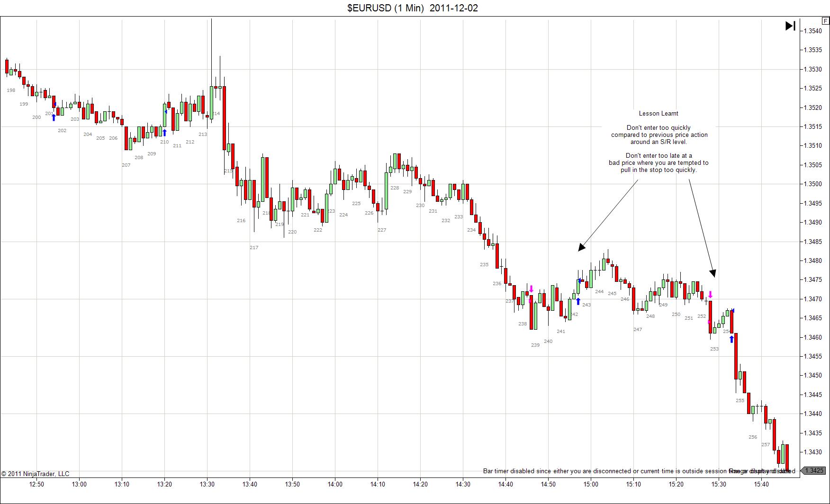Click the bar number label 255
The height and width of the screenshot is (504, 830).
point(740,400)
